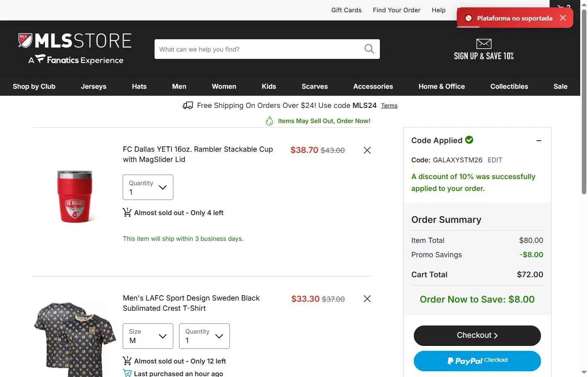Open the Help link
The width and height of the screenshot is (588, 377).
[x=439, y=10]
